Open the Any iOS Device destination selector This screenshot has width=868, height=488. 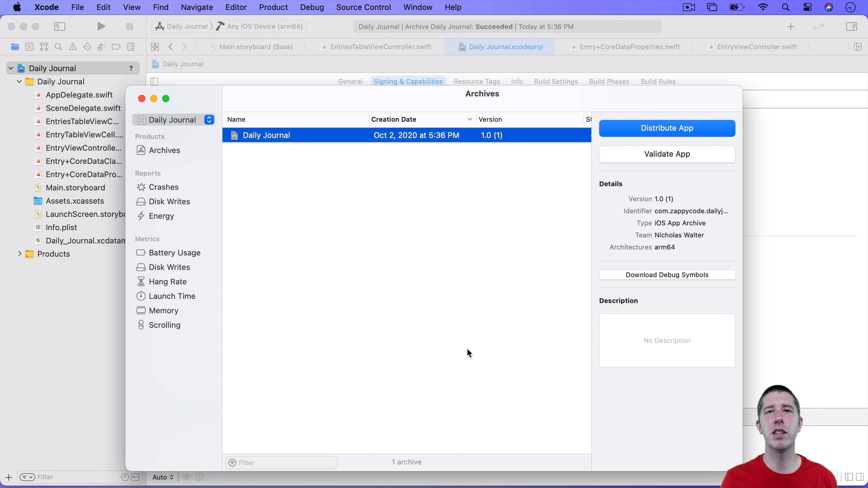(x=259, y=26)
